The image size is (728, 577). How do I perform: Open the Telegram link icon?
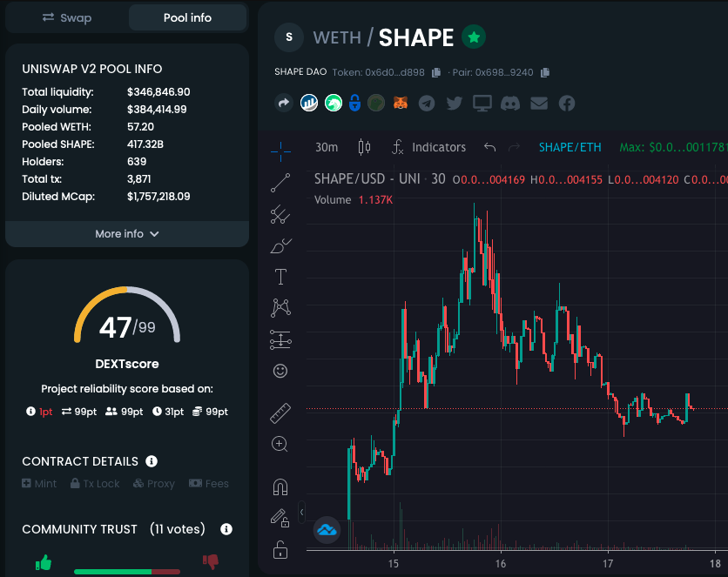[427, 103]
